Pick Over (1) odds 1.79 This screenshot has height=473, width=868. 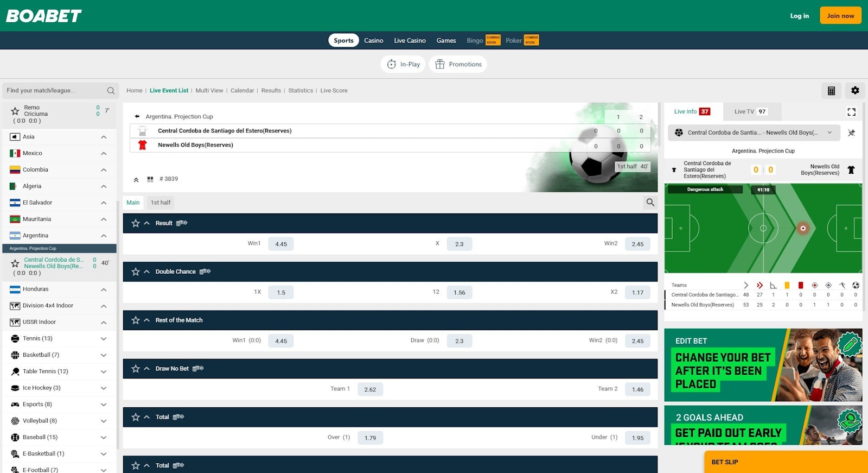(371, 438)
